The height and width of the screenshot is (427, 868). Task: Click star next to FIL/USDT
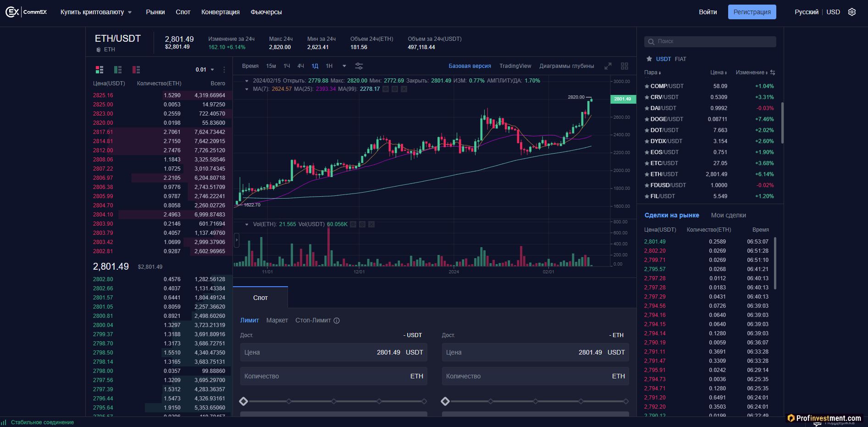647,196
